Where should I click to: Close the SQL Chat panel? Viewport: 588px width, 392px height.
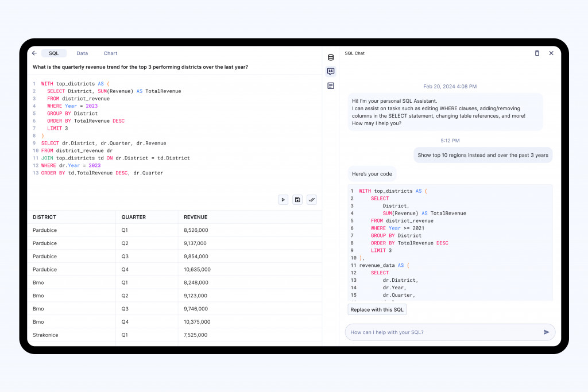(551, 53)
